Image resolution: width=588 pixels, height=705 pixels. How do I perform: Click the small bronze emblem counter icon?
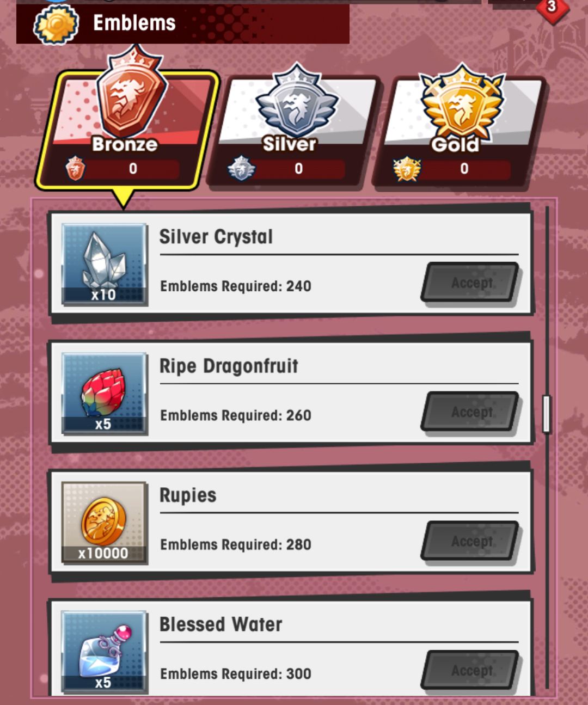coord(75,168)
